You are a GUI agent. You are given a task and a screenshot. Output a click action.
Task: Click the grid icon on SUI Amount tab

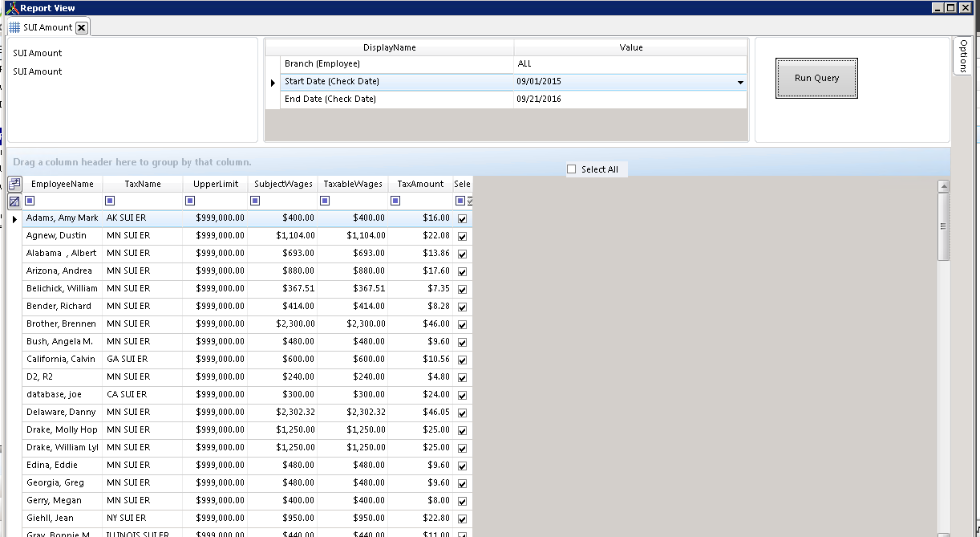click(x=14, y=27)
